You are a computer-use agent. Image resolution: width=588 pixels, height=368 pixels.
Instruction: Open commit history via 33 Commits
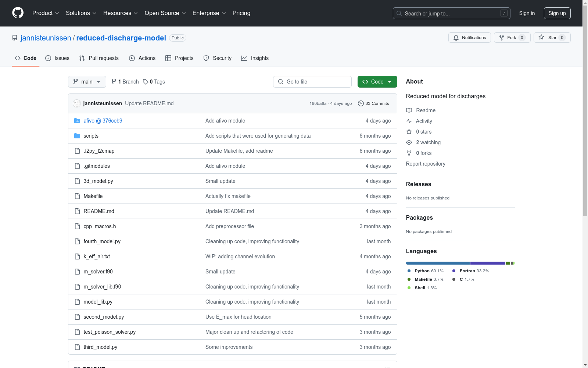point(373,103)
